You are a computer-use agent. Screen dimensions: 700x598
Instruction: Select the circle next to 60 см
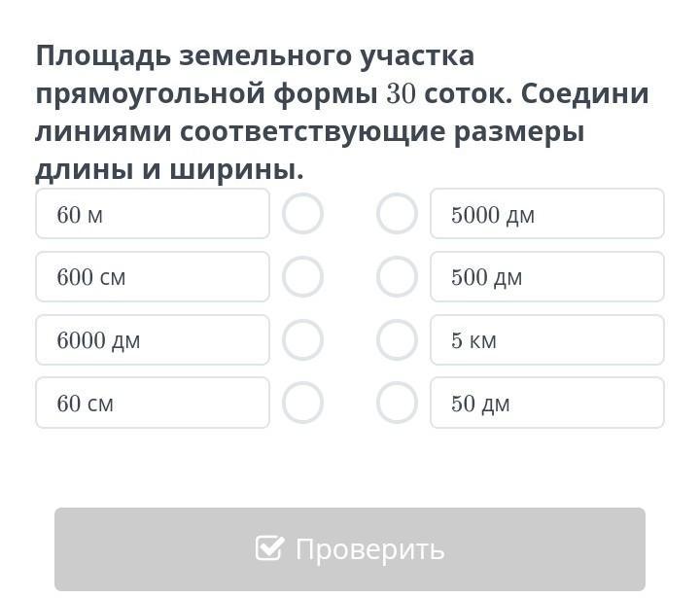[x=302, y=403]
